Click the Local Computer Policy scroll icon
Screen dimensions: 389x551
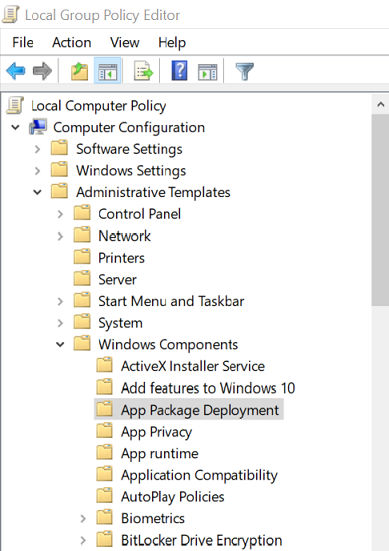pos(15,105)
